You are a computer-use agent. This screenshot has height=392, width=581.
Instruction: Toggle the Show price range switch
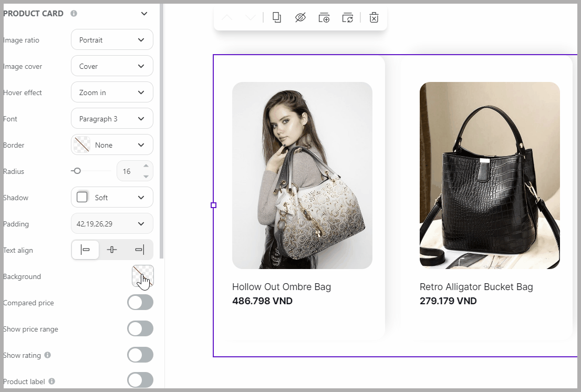coord(140,328)
